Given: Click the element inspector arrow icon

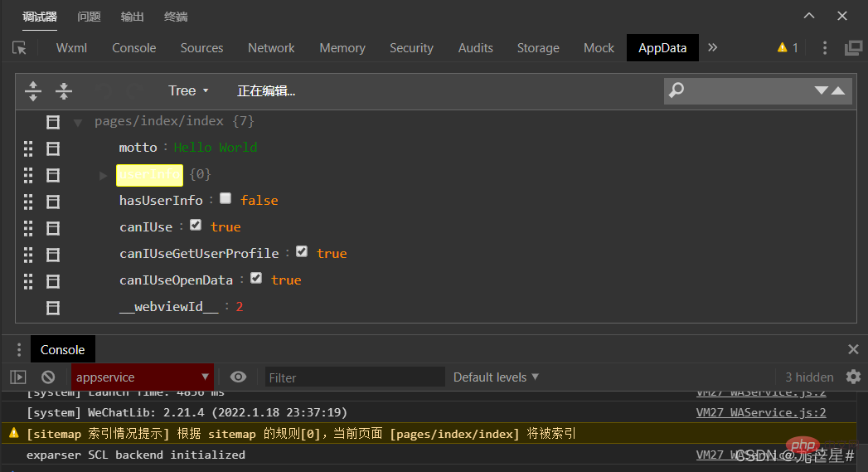Looking at the screenshot, I should pos(19,48).
